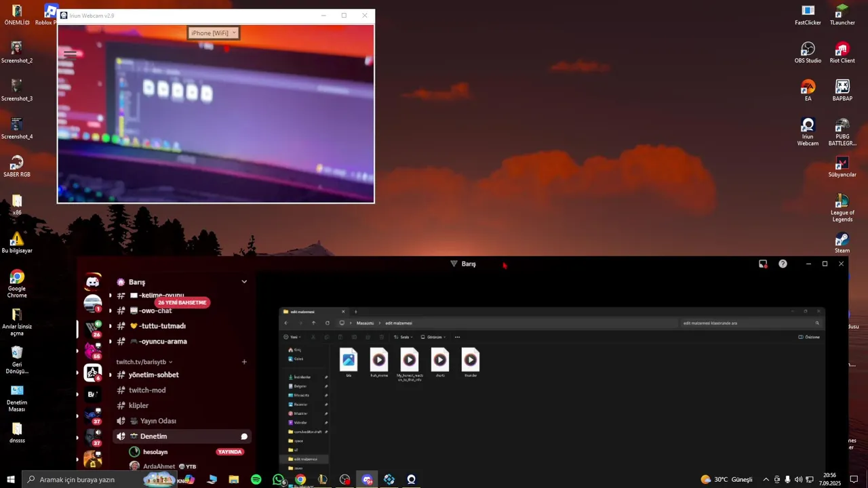868x488 pixels.
Task: Open the oyuncu-arama text channel
Action: click(153, 342)
